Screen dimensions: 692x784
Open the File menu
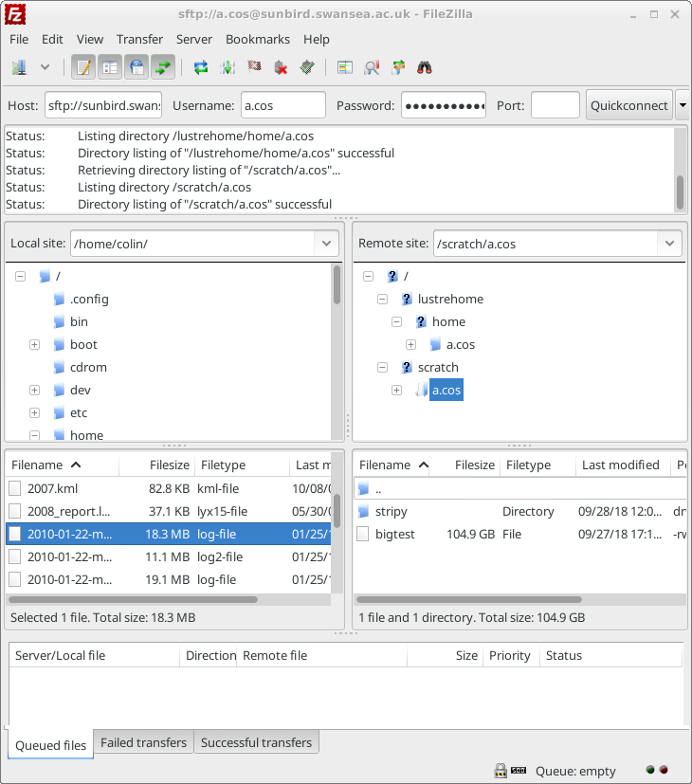19,40
